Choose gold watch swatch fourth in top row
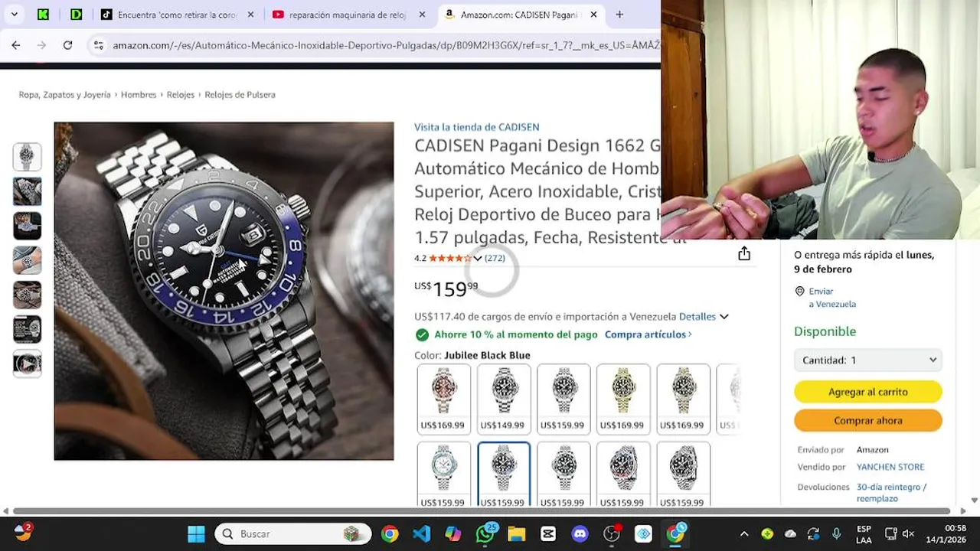980x551 pixels. pos(623,399)
